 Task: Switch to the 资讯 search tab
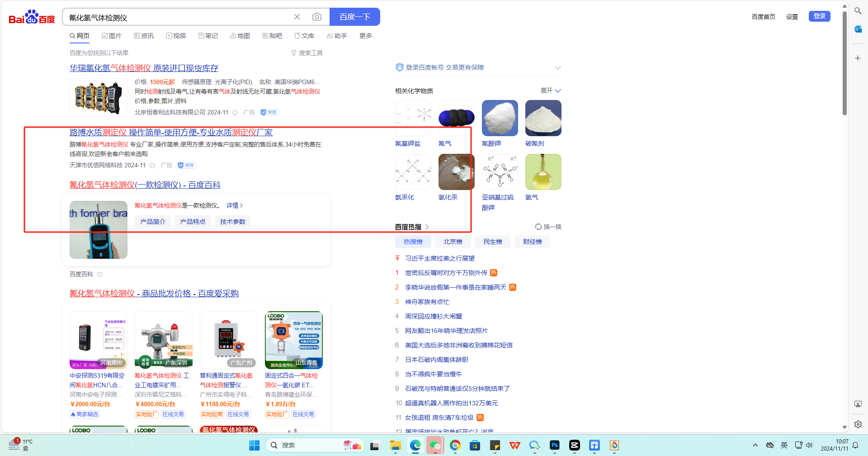[144, 36]
